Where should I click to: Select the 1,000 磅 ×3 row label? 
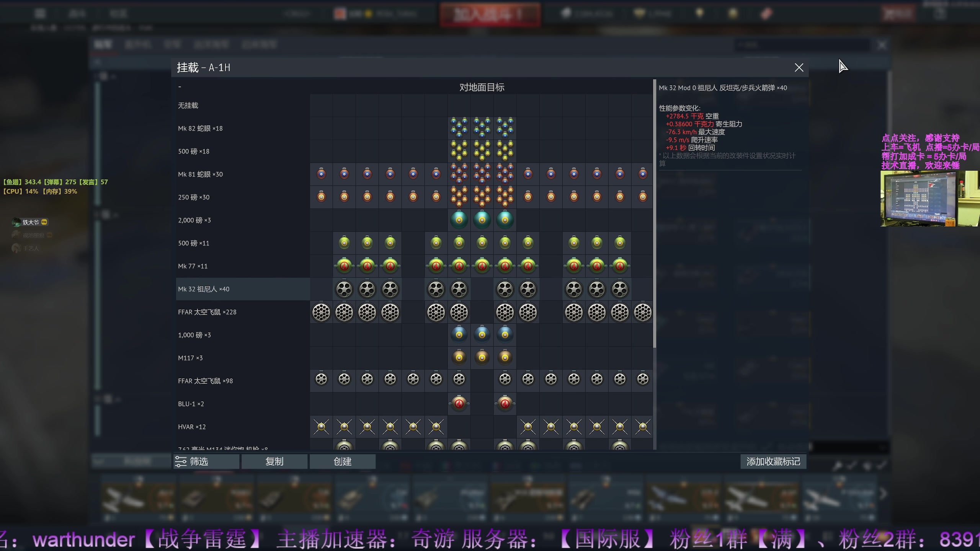coord(194,335)
